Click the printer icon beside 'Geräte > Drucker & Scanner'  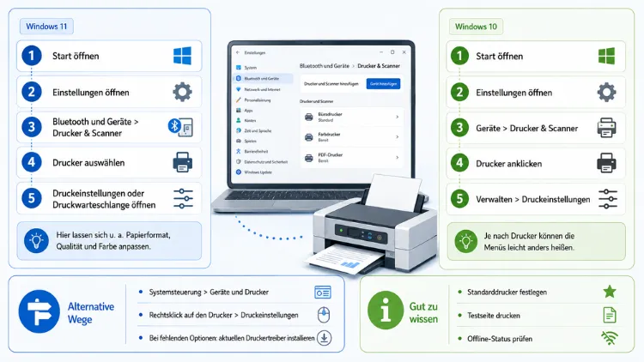(606, 128)
